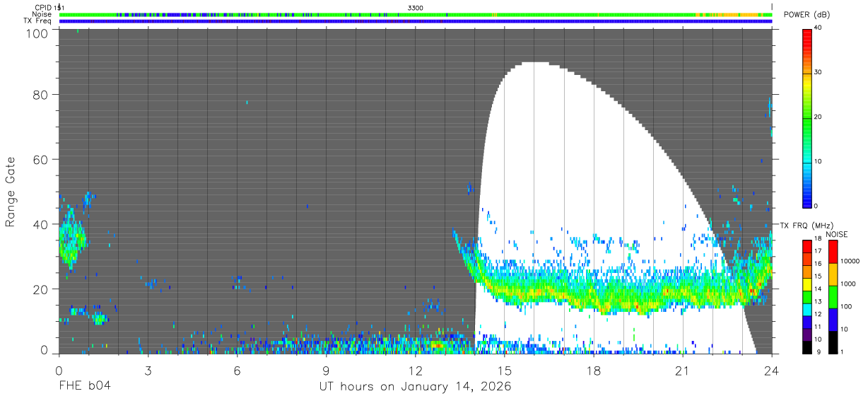
Task: Click the 20 tick on the power colorbar
Action: [x=819, y=117]
